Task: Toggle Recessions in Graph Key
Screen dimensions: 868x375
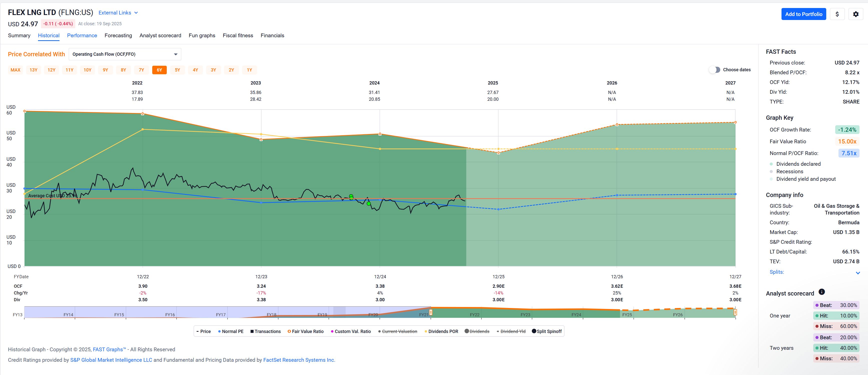Action: point(789,171)
